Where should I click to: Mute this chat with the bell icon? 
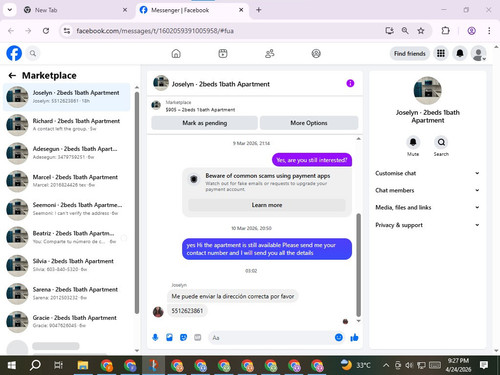(x=413, y=142)
